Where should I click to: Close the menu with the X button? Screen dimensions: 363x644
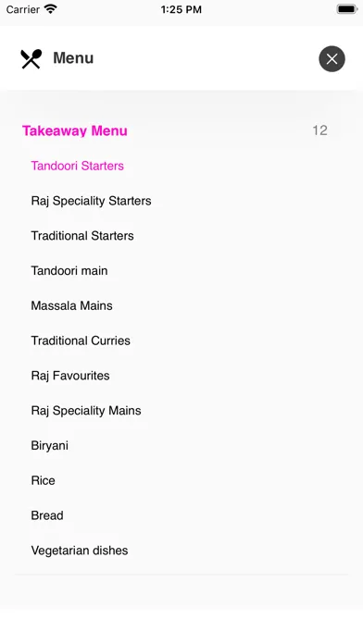[x=332, y=58]
